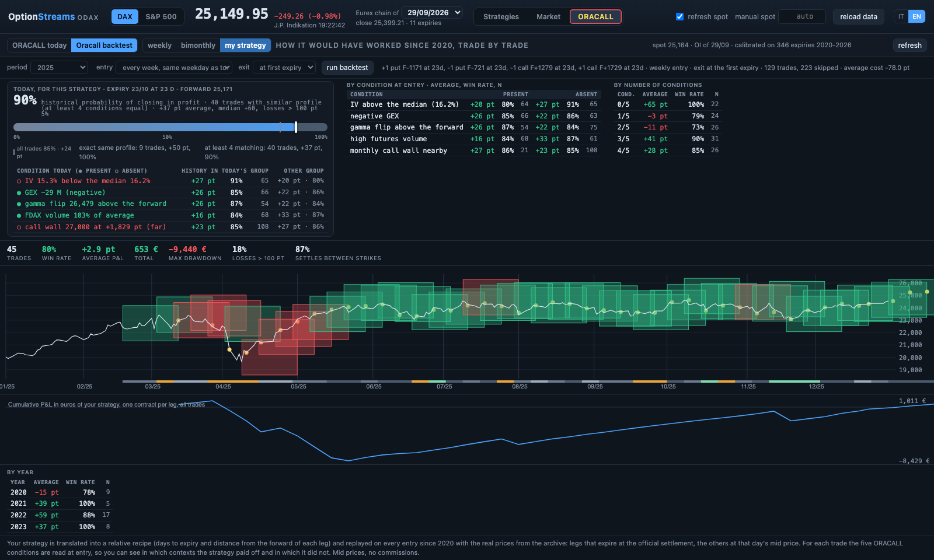
Task: Open the Market tab
Action: click(548, 17)
